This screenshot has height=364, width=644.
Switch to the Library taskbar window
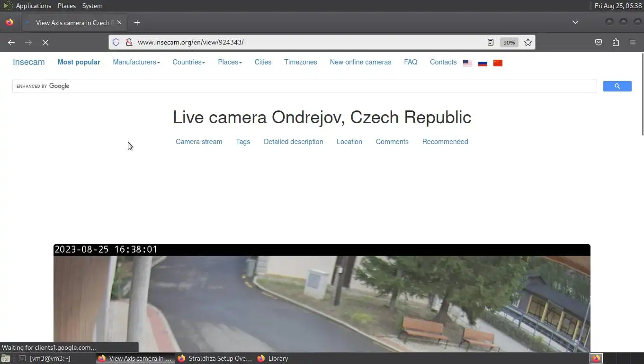pyautogui.click(x=273, y=358)
